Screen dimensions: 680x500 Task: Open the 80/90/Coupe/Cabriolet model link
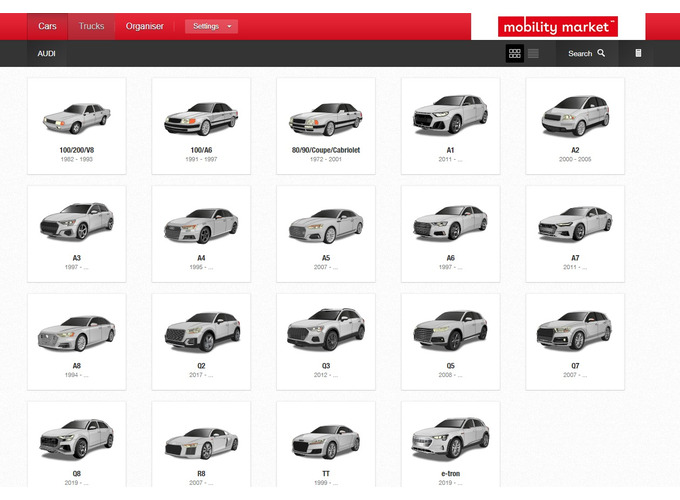[325, 150]
